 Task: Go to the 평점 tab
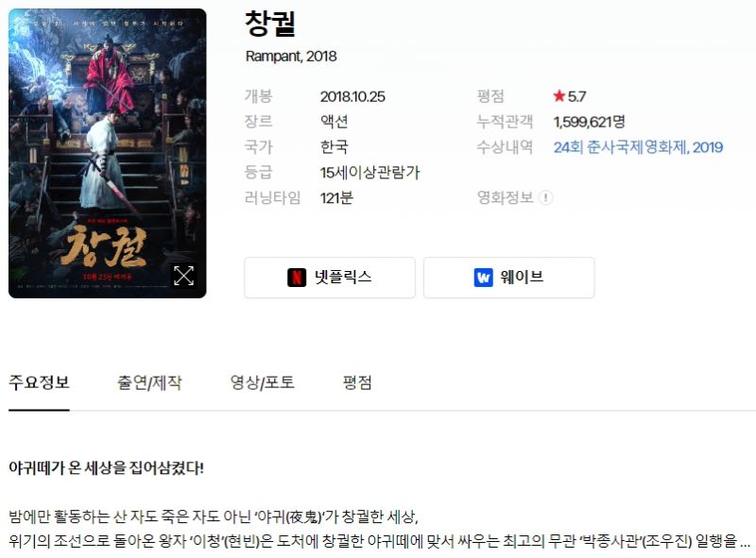(357, 382)
